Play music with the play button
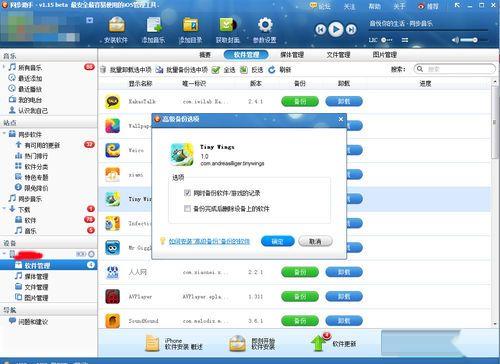Viewport: 500px width, 364px height. 336,30
